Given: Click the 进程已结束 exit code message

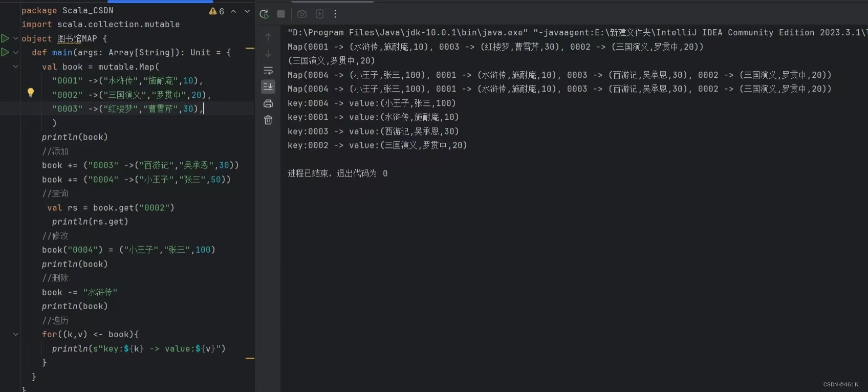Looking at the screenshot, I should (338, 173).
